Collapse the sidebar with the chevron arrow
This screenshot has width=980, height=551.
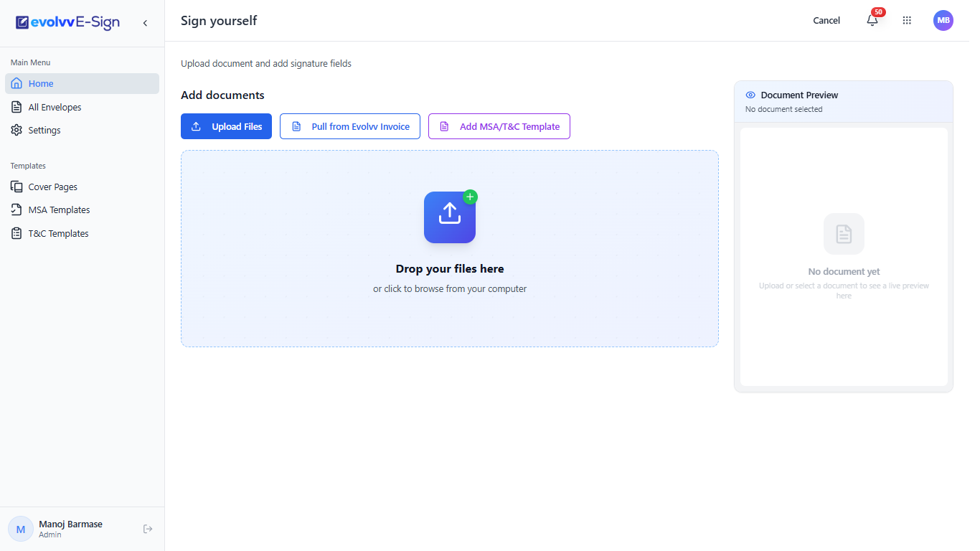(145, 23)
